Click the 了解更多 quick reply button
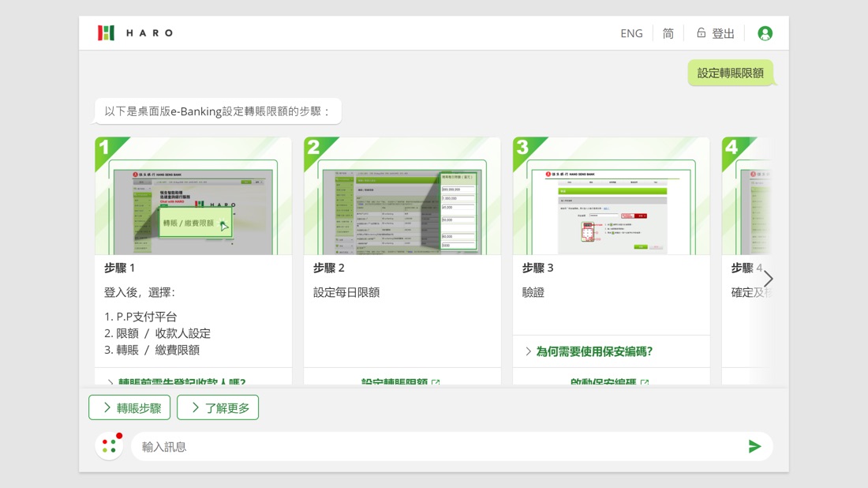The width and height of the screenshot is (868, 488). 218,407
